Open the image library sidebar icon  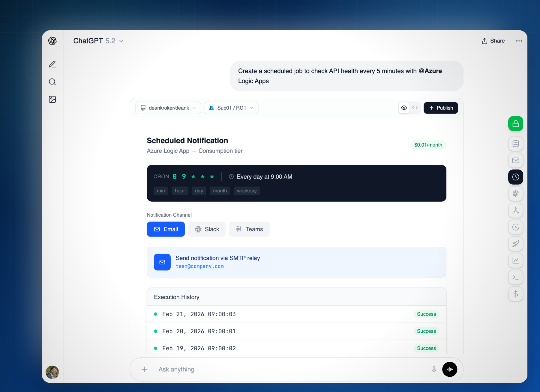click(52, 99)
